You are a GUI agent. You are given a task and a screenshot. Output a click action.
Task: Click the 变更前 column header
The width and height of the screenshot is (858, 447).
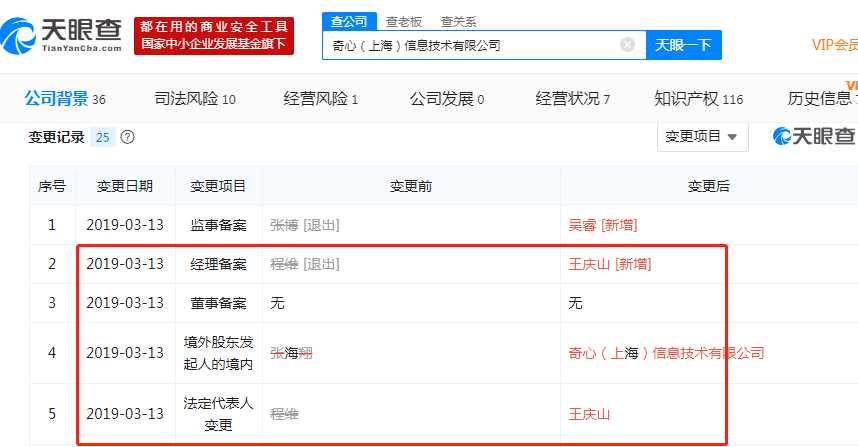(411, 187)
